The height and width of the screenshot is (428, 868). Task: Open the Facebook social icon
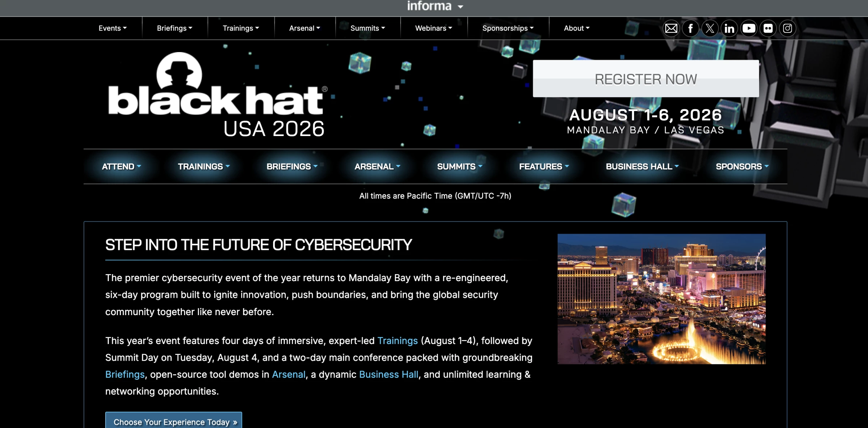(690, 28)
